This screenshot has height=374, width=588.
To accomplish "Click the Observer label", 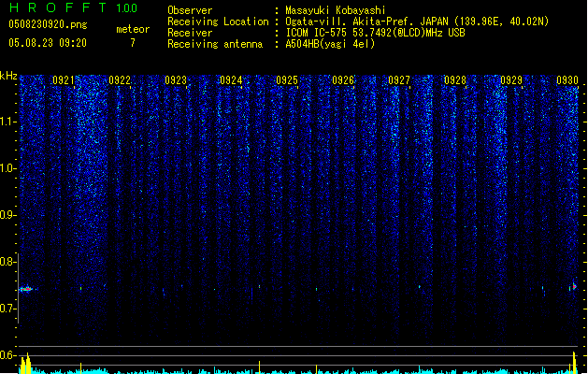I will tap(190, 10).
